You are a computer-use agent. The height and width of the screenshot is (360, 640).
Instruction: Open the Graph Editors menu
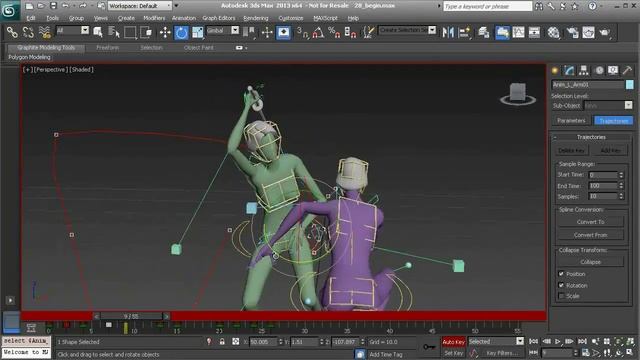click(x=219, y=18)
